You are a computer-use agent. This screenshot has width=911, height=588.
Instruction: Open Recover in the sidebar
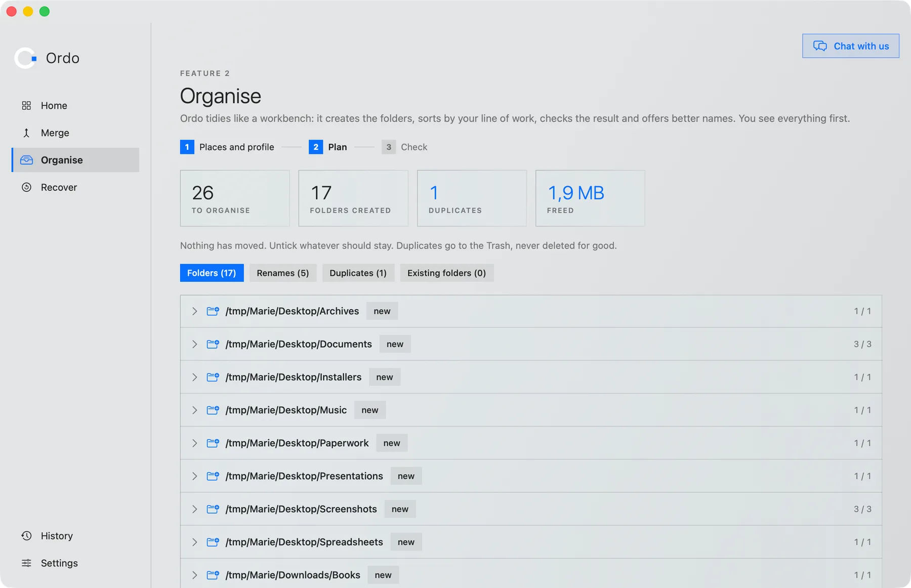[x=75, y=187]
